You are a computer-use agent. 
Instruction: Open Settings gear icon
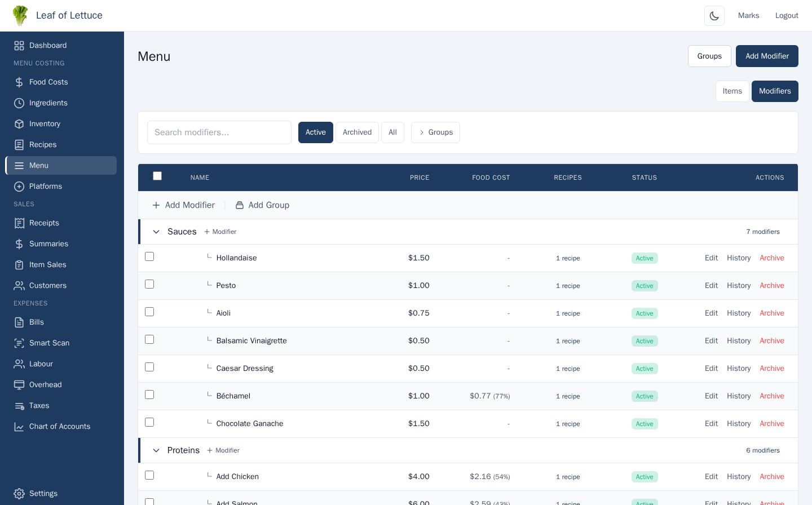point(19,494)
